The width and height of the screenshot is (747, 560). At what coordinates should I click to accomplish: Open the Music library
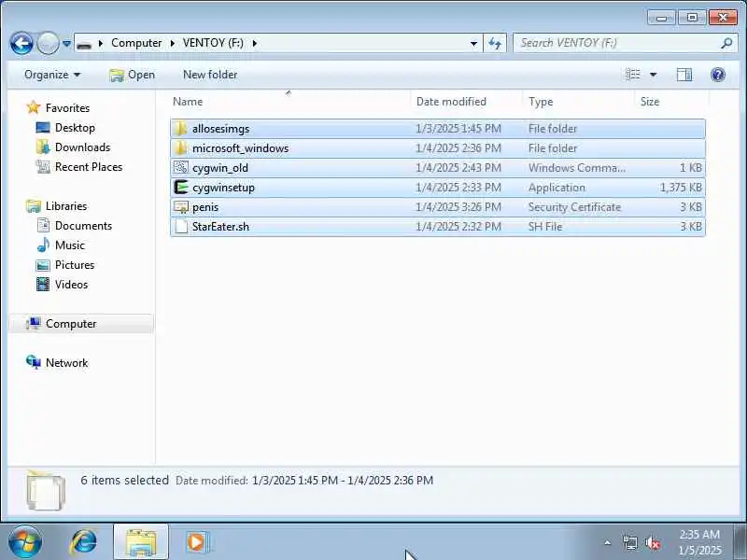(x=69, y=245)
